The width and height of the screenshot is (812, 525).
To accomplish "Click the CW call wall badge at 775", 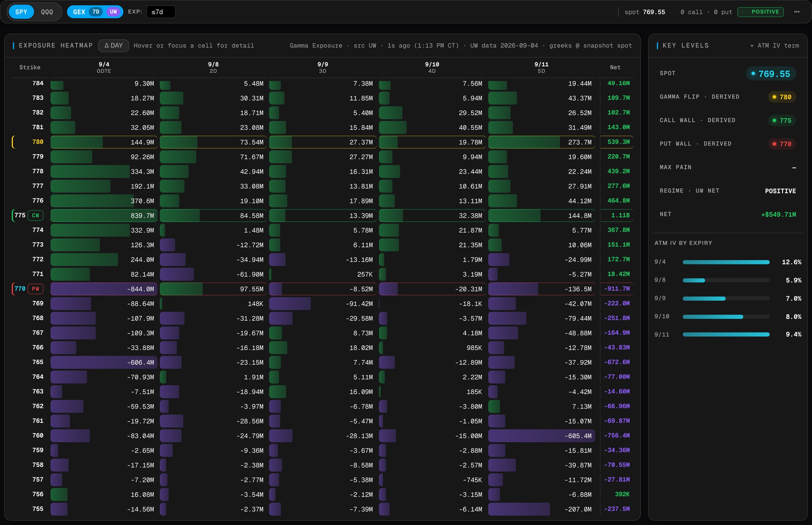I will pyautogui.click(x=36, y=215).
